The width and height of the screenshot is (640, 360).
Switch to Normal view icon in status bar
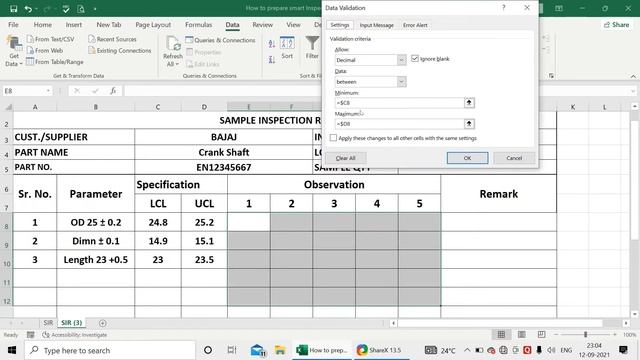coord(501,335)
